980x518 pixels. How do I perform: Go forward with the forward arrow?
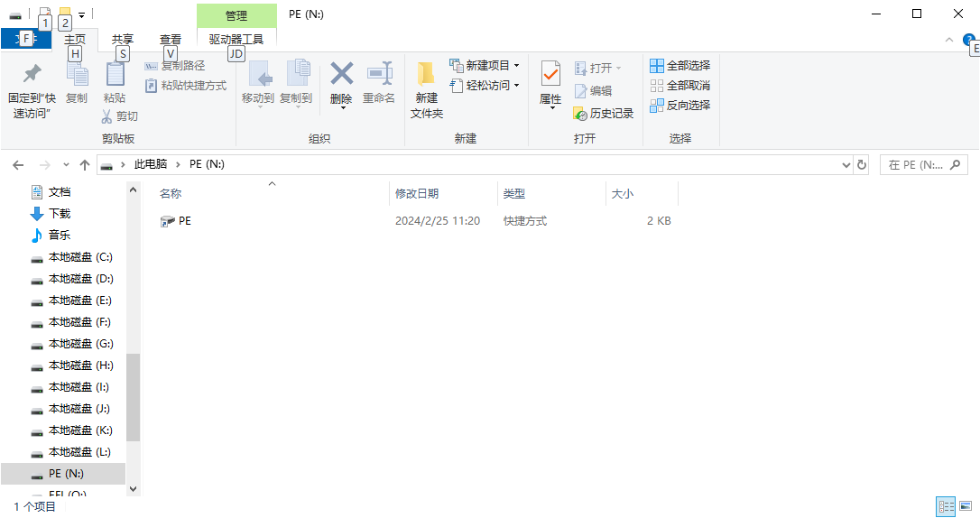45,165
